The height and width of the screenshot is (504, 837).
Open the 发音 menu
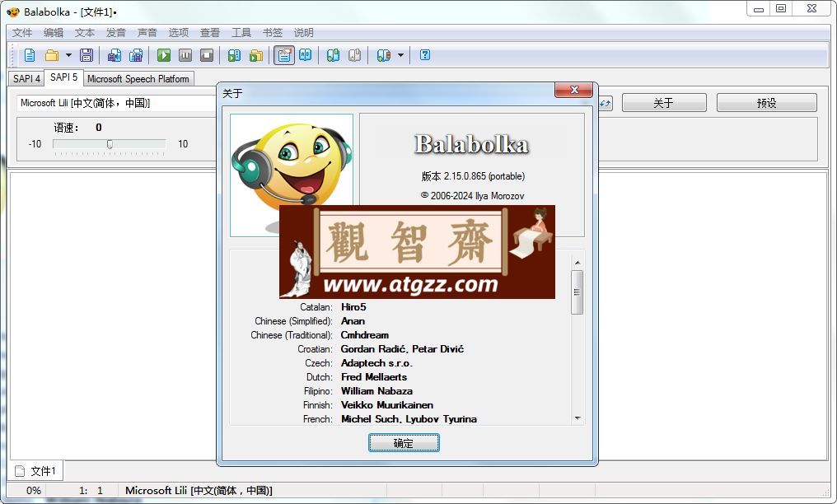116,33
